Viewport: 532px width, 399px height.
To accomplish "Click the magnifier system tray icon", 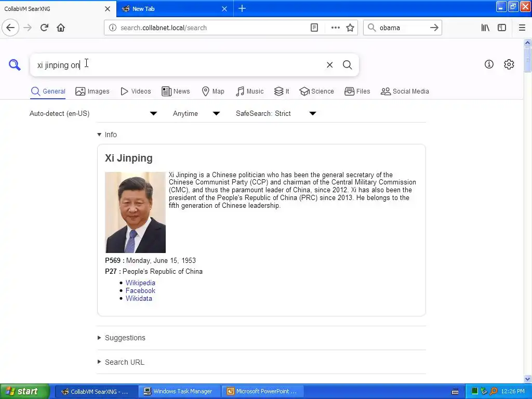I will (494, 391).
